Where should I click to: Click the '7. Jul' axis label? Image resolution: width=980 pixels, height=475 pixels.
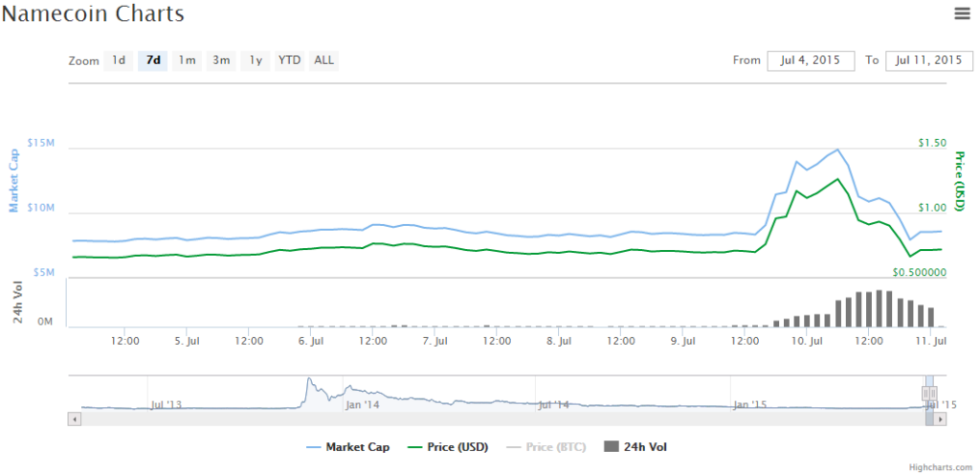pyautogui.click(x=434, y=341)
